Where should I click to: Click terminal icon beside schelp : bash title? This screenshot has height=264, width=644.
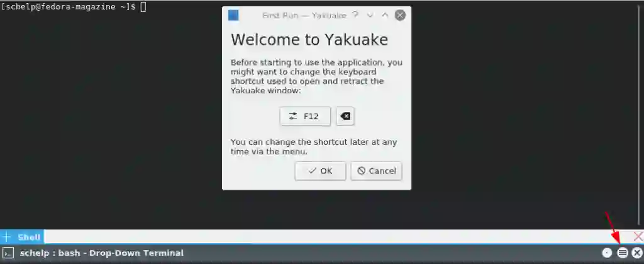pos(8,253)
